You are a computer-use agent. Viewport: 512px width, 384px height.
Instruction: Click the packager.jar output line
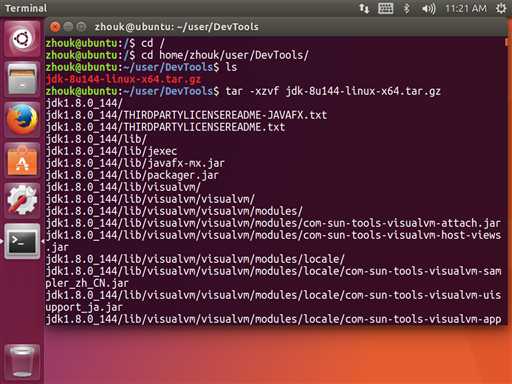pos(132,175)
